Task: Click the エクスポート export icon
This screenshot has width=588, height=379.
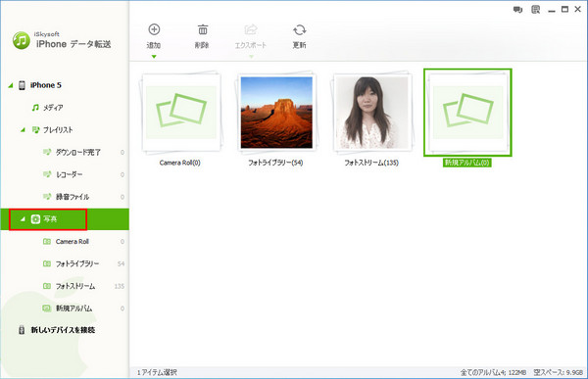Action: tap(251, 29)
